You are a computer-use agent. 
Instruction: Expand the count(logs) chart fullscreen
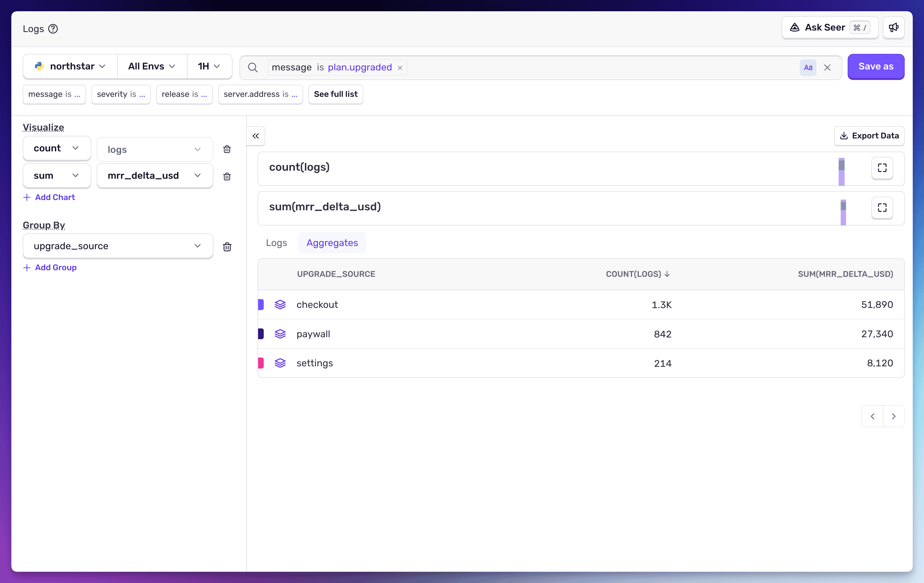tap(882, 168)
